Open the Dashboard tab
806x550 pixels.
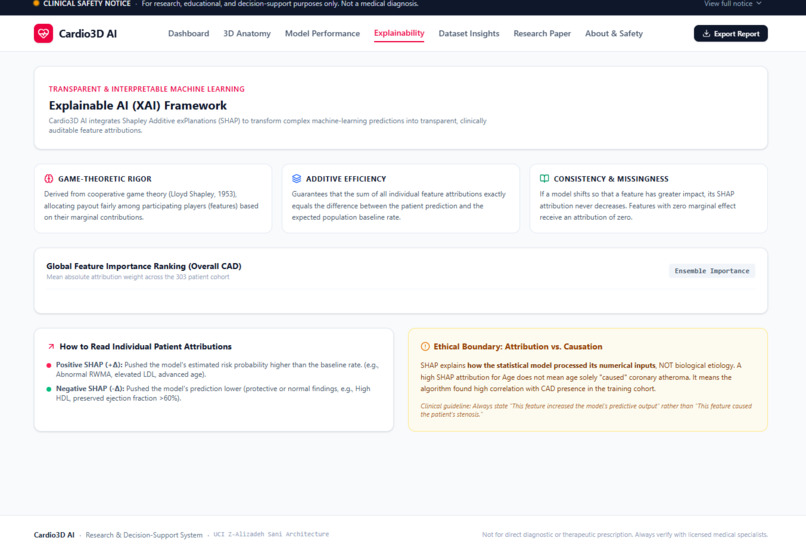(x=189, y=33)
